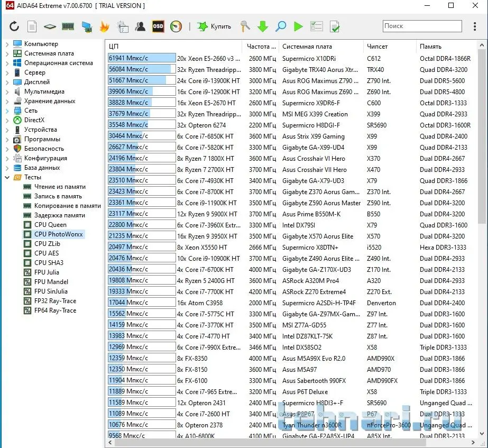Sort by the Чипсет column header
Screen dimensions: 488x448
click(377, 47)
